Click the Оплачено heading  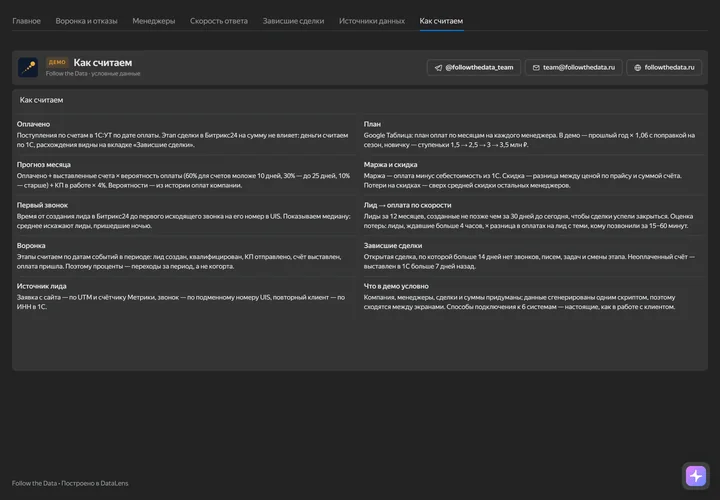pos(33,124)
